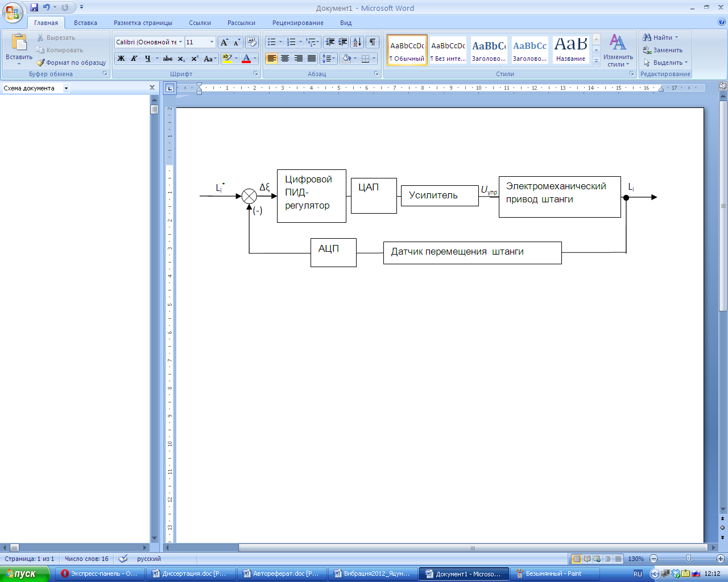Click the shading paint bucket icon
The width and height of the screenshot is (728, 582).
346,59
